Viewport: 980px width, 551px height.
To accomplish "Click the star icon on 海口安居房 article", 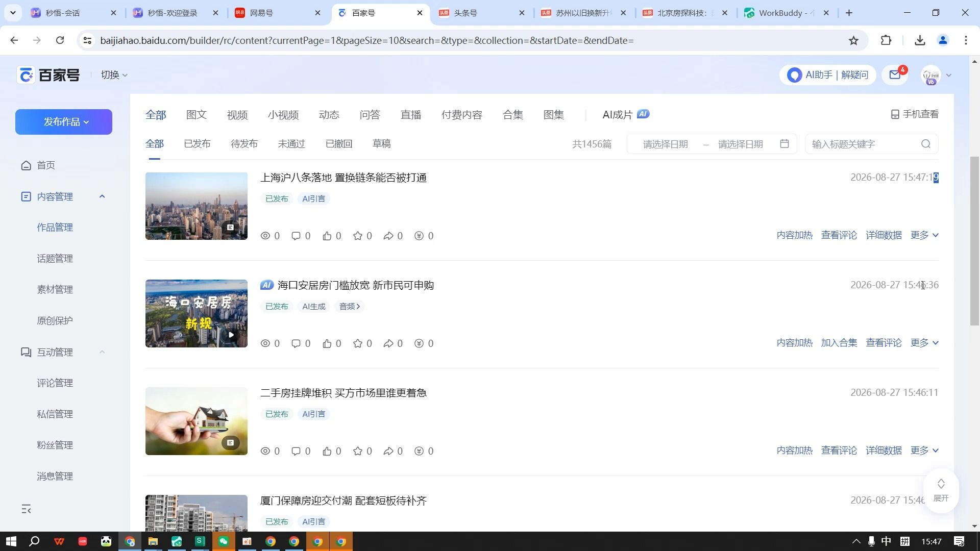I will coord(358,343).
